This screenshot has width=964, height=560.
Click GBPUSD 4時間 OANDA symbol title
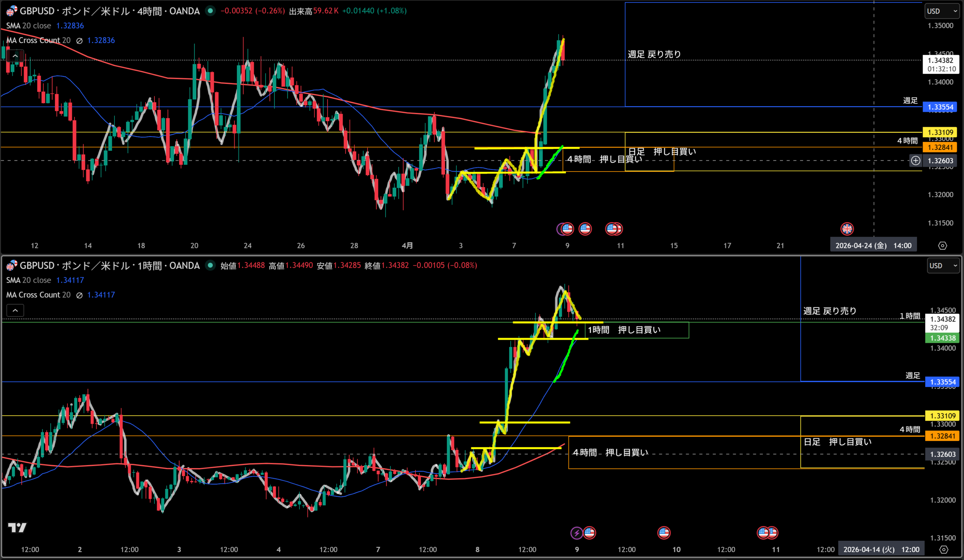(110, 11)
